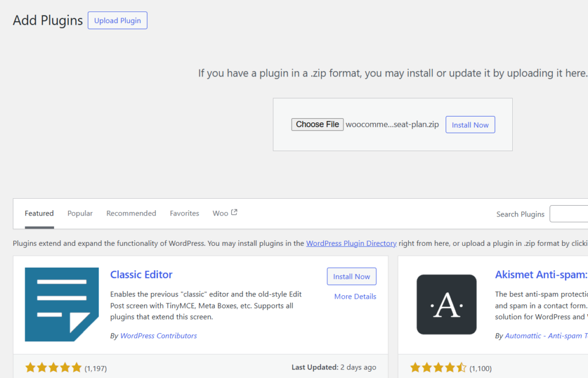This screenshot has width=588, height=378.
Task: Open the Popular plugins tab
Action: 80,214
